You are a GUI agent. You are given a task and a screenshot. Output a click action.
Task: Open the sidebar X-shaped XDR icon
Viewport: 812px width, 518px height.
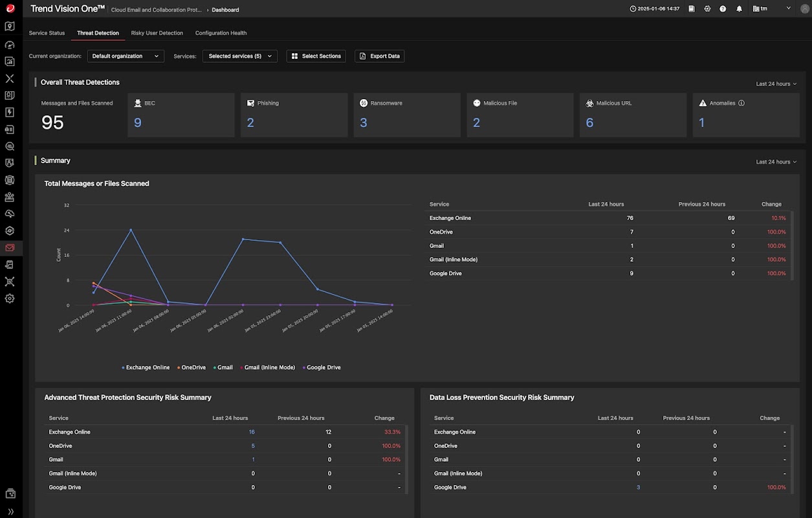[10, 78]
